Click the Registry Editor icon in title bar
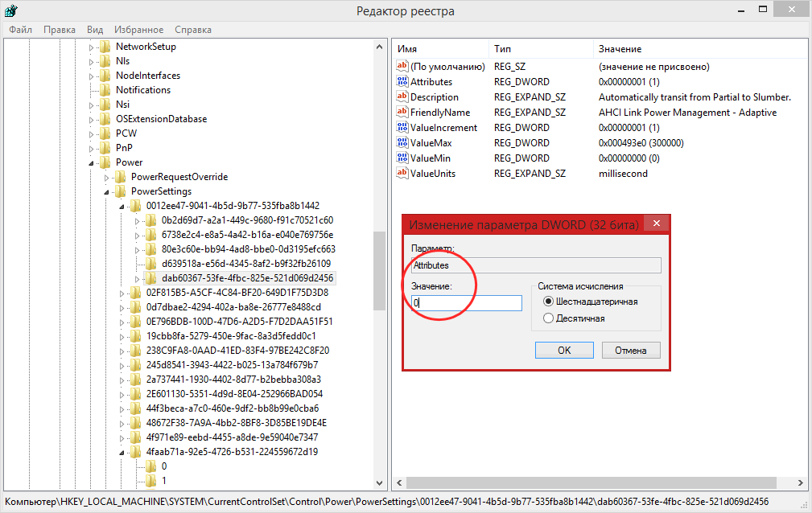 10,10
